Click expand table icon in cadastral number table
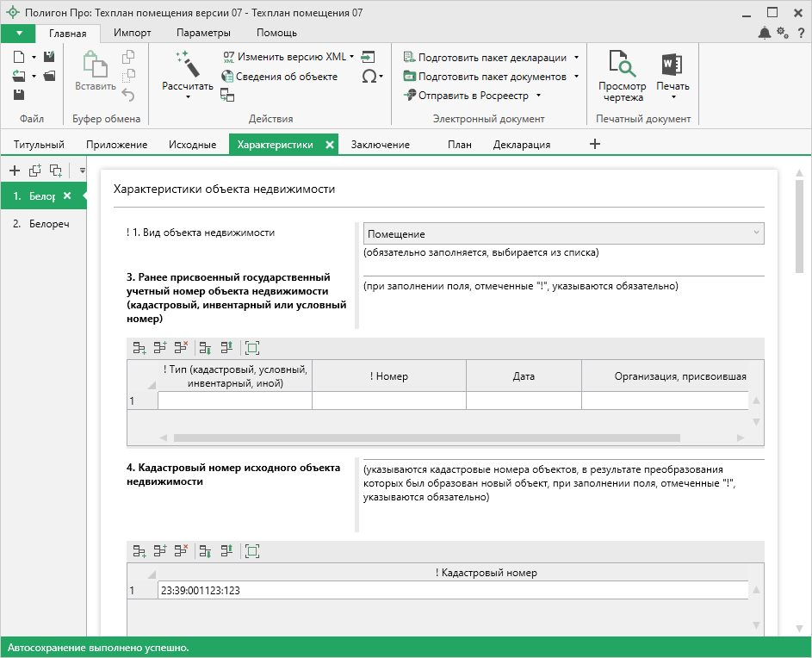812x658 pixels. point(252,551)
